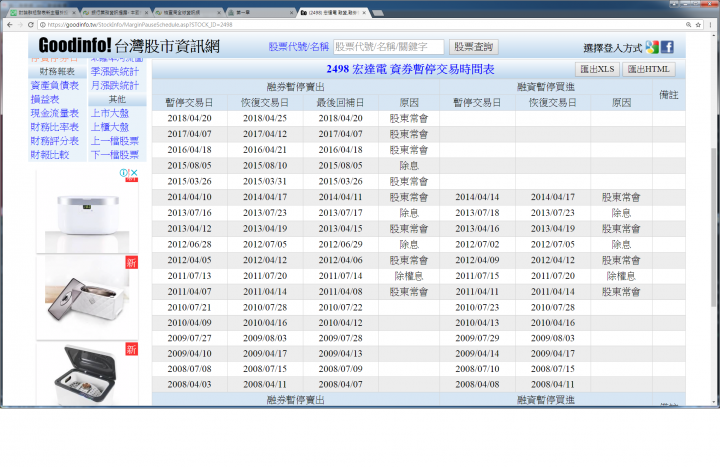Export table with 匯出HTML button
The height and width of the screenshot is (467, 720).
coord(648,69)
